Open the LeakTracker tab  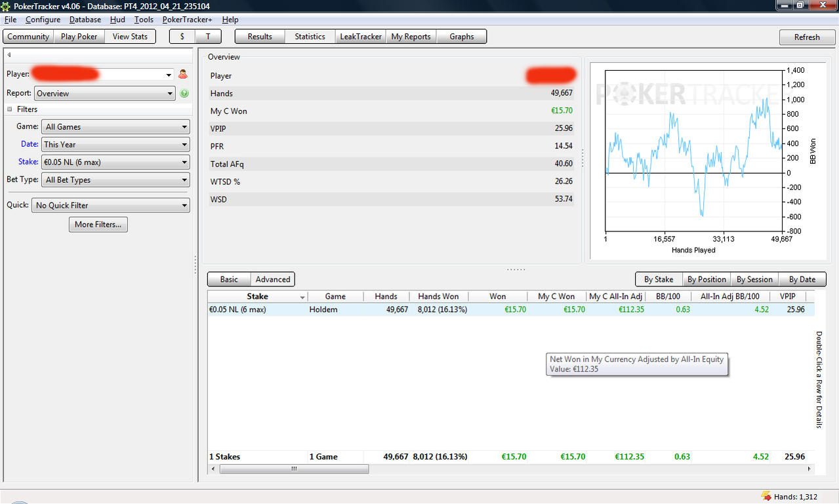click(361, 37)
